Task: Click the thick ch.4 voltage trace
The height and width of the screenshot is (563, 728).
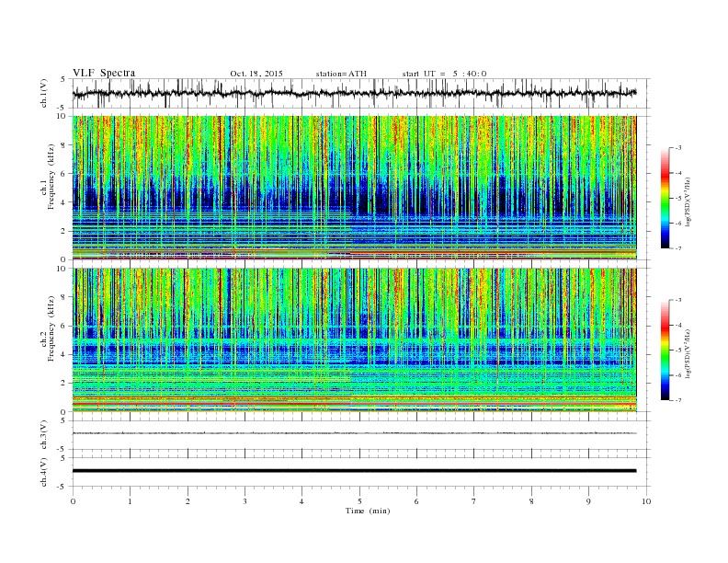Action: [354, 471]
